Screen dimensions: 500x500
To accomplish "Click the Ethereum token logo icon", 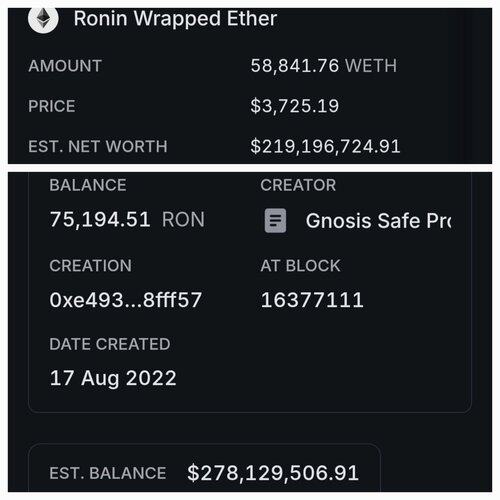I will tap(43, 20).
